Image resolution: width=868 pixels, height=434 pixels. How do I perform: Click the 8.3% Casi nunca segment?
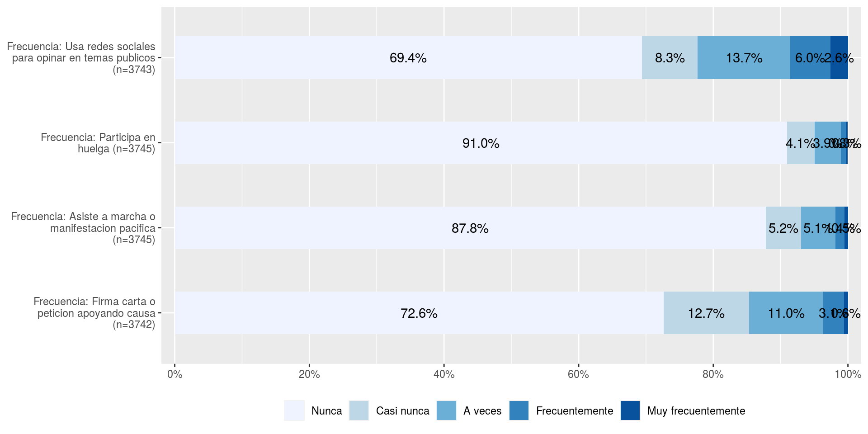pyautogui.click(x=670, y=58)
